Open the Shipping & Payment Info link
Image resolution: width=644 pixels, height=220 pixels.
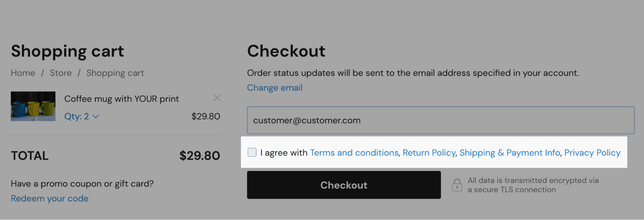pyautogui.click(x=509, y=152)
